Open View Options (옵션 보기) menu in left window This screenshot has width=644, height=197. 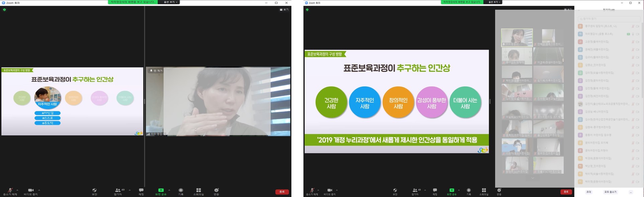170,2
